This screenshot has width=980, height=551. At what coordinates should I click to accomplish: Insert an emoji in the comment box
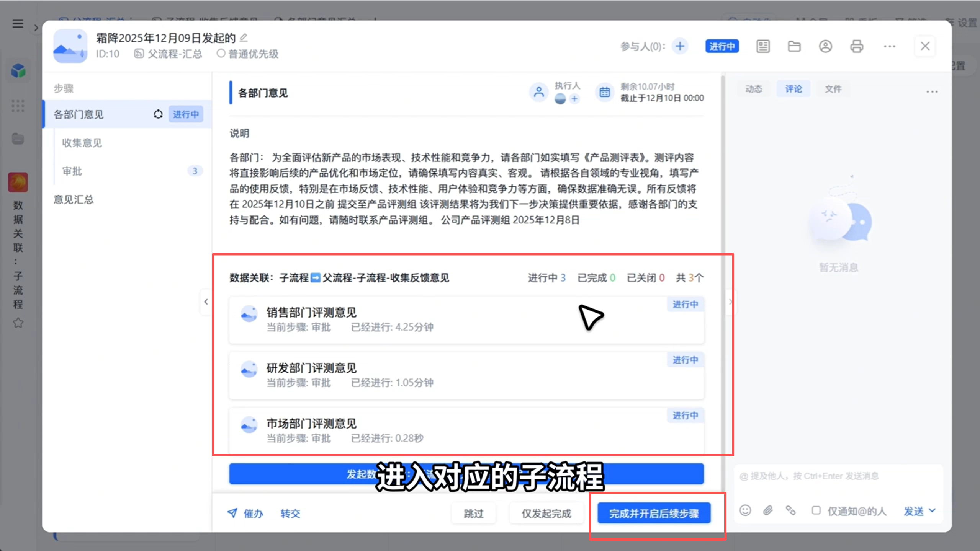[x=745, y=510]
